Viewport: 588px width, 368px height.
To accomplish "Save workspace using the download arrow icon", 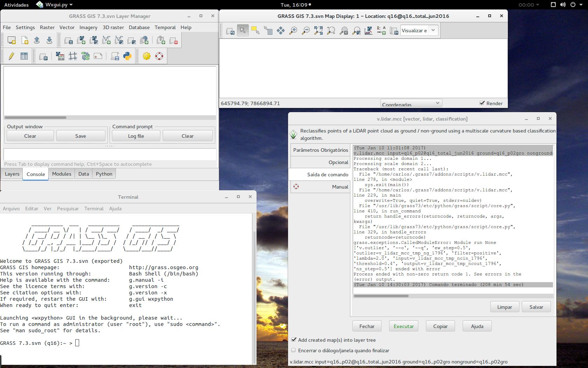I will click(x=49, y=40).
